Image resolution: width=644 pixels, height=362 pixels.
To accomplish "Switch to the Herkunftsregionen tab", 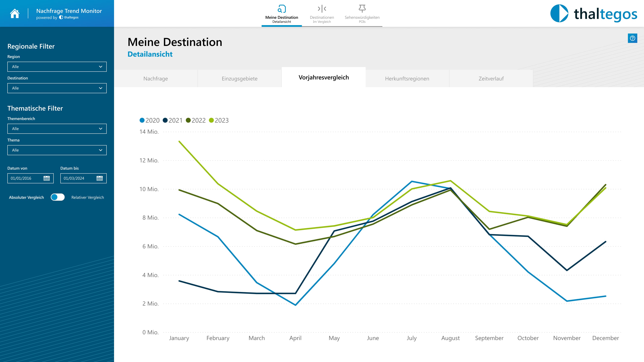I will coord(407,78).
